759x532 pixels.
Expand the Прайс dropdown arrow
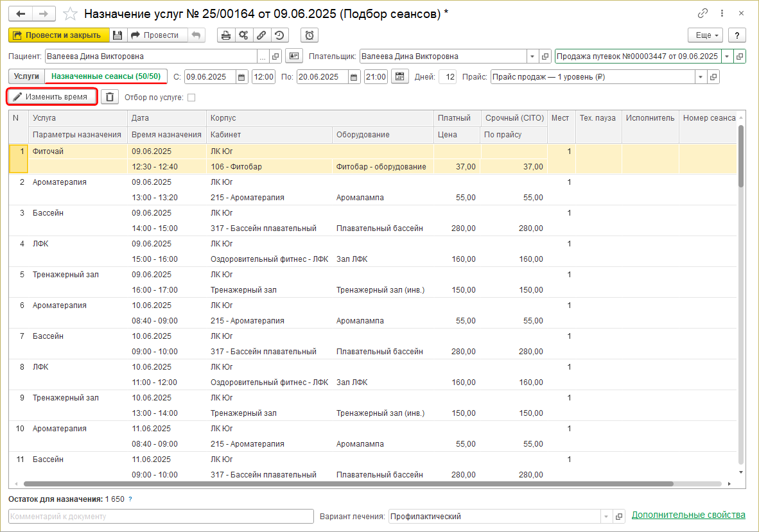click(699, 77)
